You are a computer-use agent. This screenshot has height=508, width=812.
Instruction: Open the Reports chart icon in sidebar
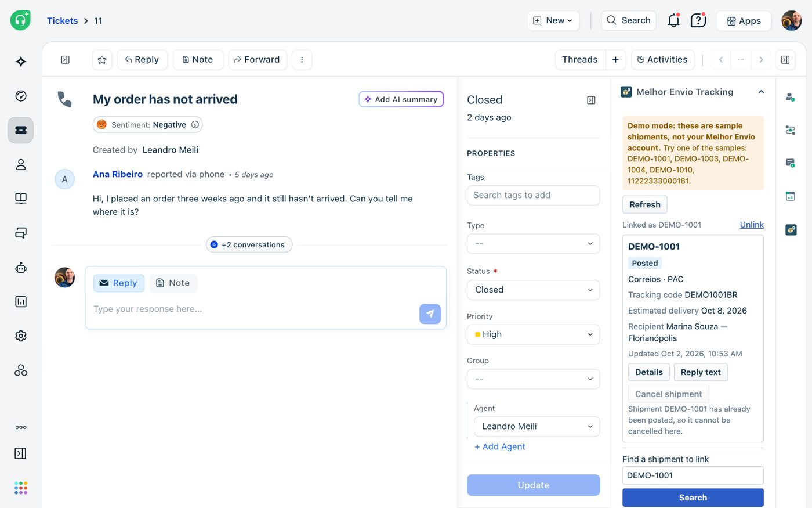[x=21, y=301]
